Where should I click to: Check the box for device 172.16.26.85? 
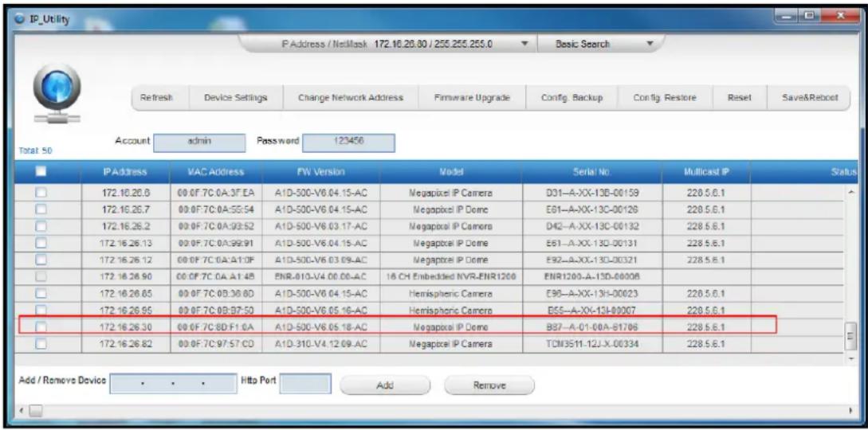[41, 292]
